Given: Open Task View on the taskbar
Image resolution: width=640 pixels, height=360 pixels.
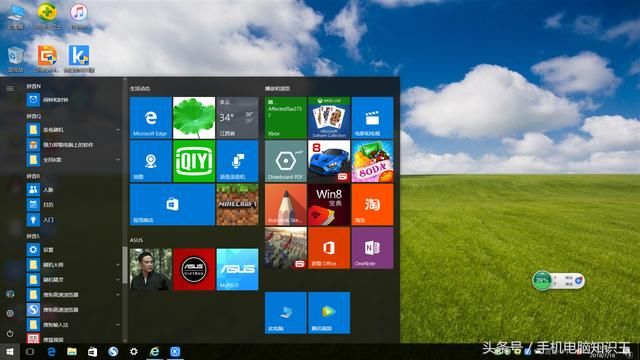Looking at the screenshot, I should coord(30,351).
